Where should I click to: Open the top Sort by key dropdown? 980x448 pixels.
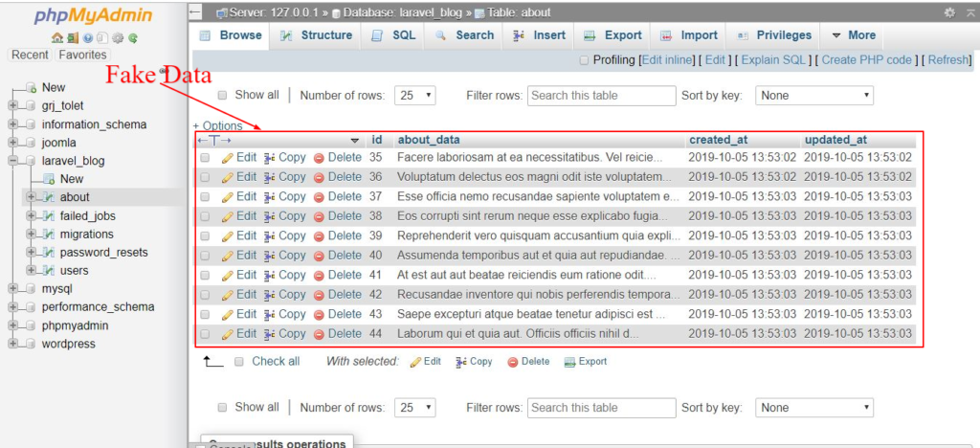[813, 96]
